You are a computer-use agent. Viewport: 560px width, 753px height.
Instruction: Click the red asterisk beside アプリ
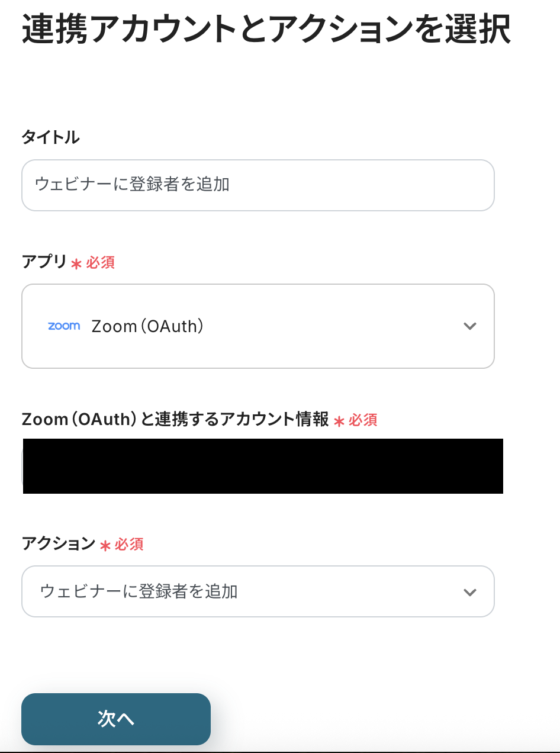coord(76,263)
